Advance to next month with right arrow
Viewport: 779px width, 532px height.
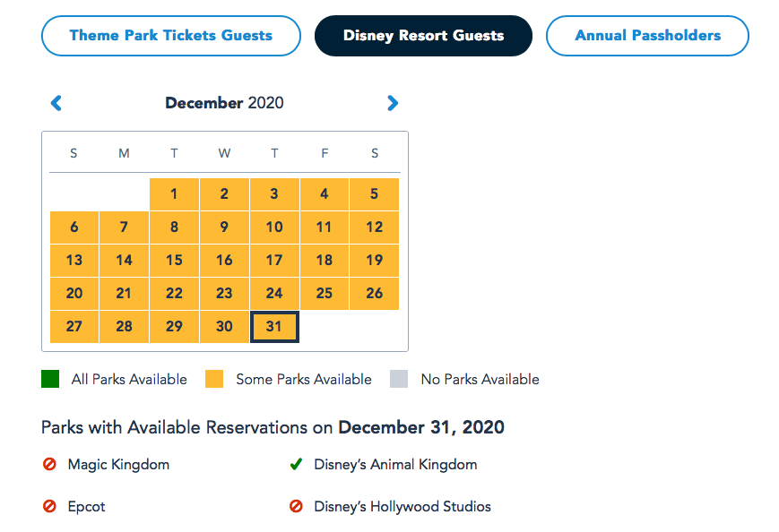(392, 103)
